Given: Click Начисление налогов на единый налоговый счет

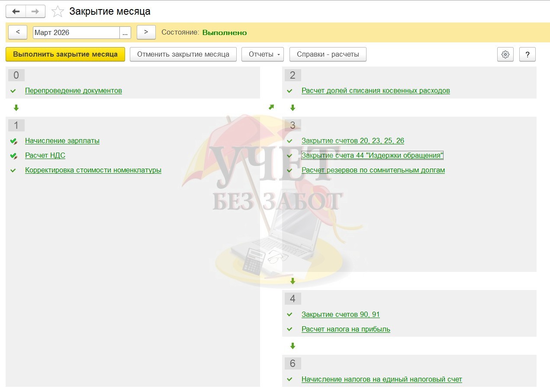Looking at the screenshot, I should pyautogui.click(x=382, y=379).
